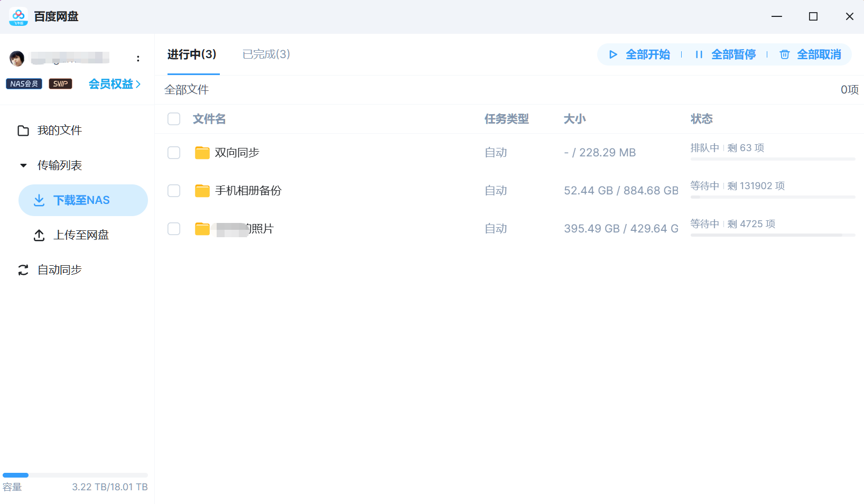Click the user avatar picture
The height and width of the screenshot is (504, 864).
click(17, 58)
